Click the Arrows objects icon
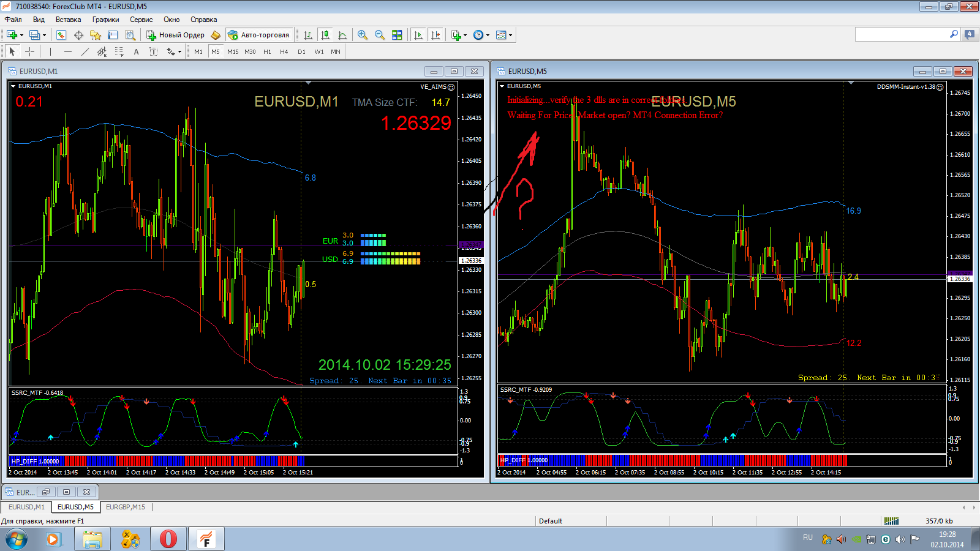980x551 pixels. [171, 51]
